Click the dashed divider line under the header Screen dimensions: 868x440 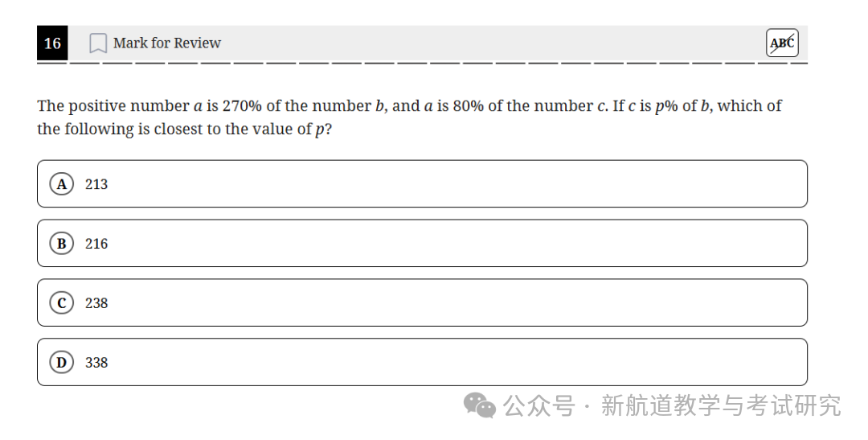coord(423,64)
